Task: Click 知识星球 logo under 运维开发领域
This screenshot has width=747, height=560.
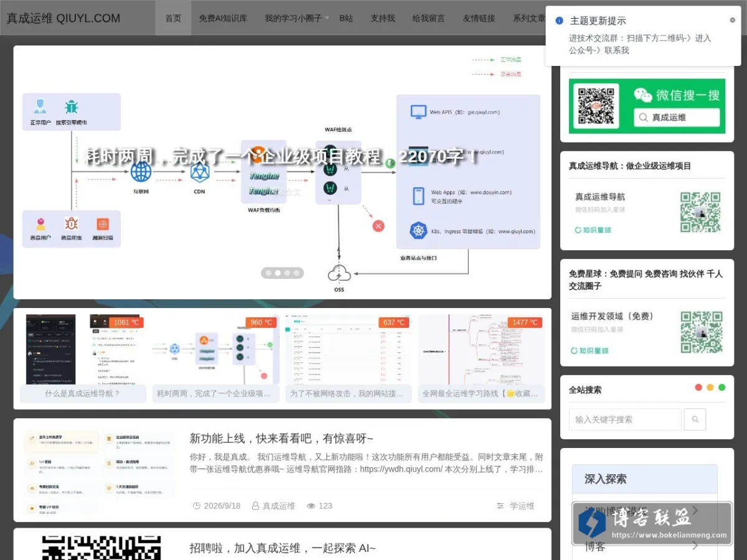Action: (590, 351)
